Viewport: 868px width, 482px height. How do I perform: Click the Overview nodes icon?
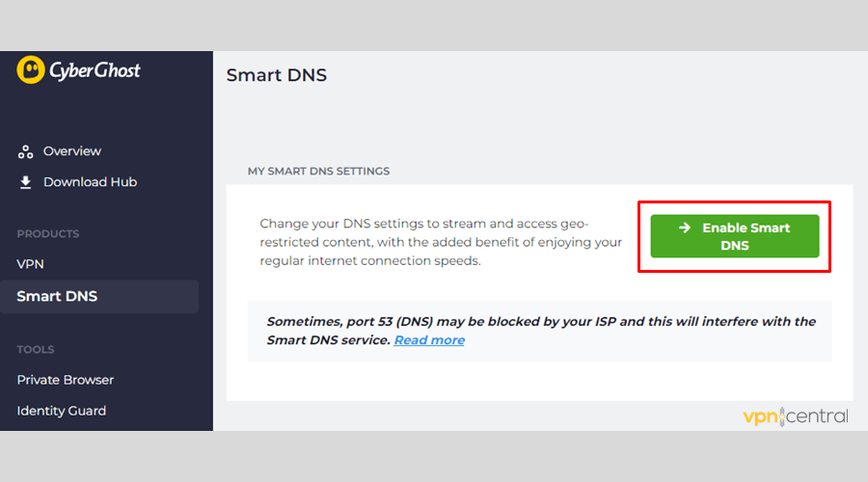click(25, 151)
